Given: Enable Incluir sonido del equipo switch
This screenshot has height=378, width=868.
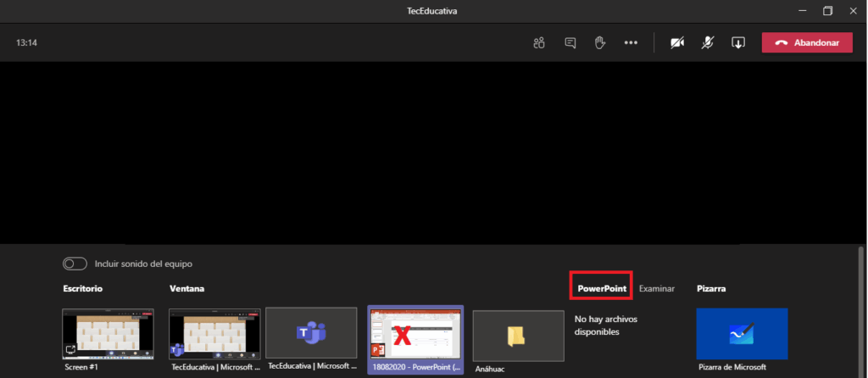Looking at the screenshot, I should click(x=75, y=264).
